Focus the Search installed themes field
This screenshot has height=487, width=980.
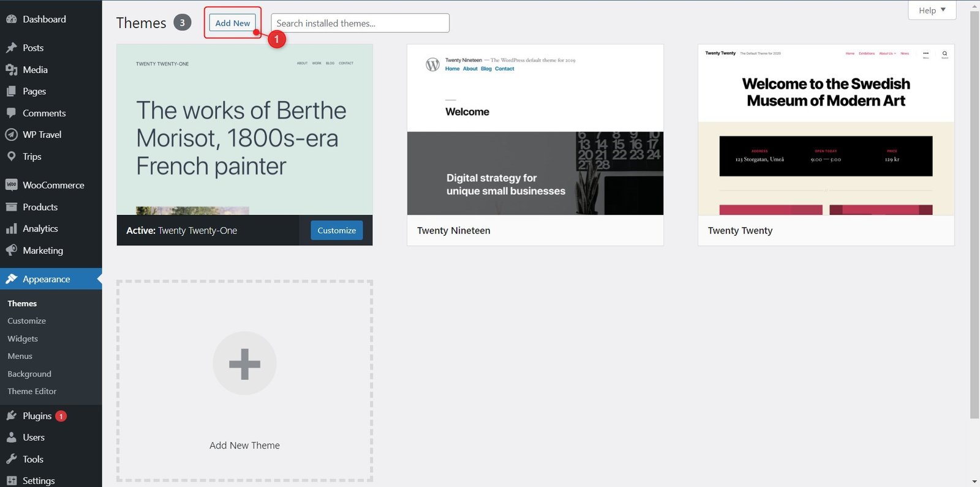(360, 23)
